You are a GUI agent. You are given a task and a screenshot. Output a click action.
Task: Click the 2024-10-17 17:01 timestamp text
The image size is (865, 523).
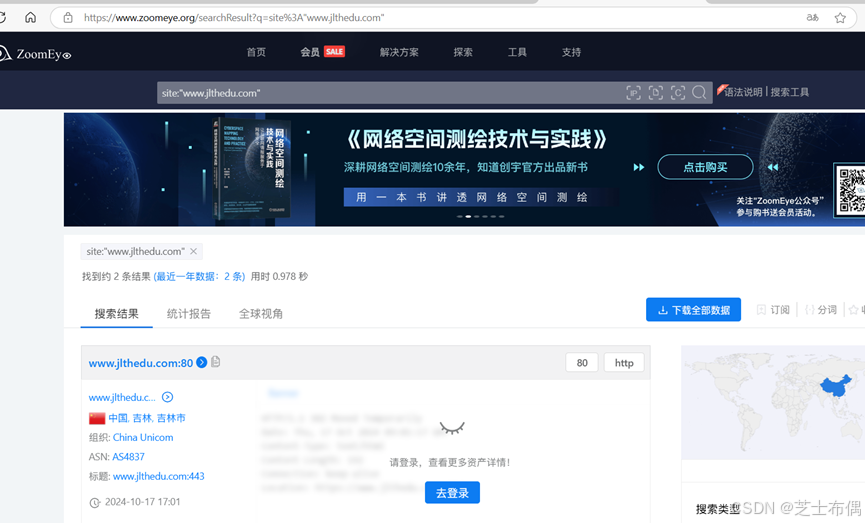point(142,502)
